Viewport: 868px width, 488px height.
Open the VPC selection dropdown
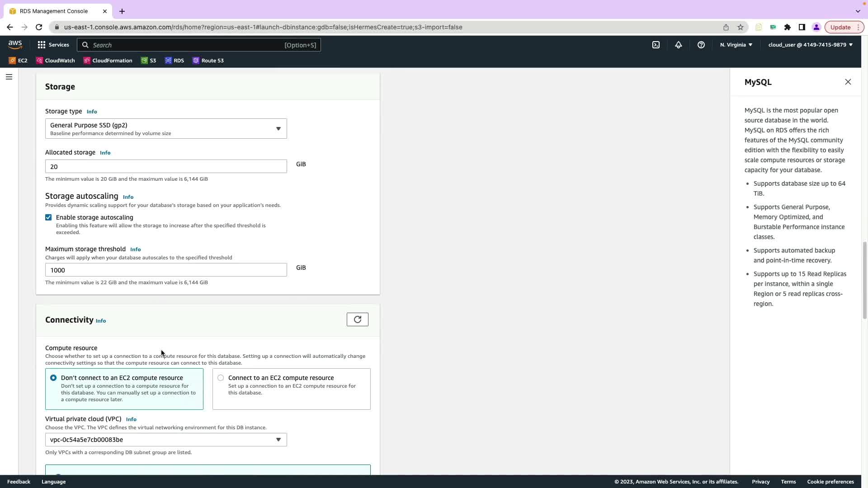tap(166, 440)
